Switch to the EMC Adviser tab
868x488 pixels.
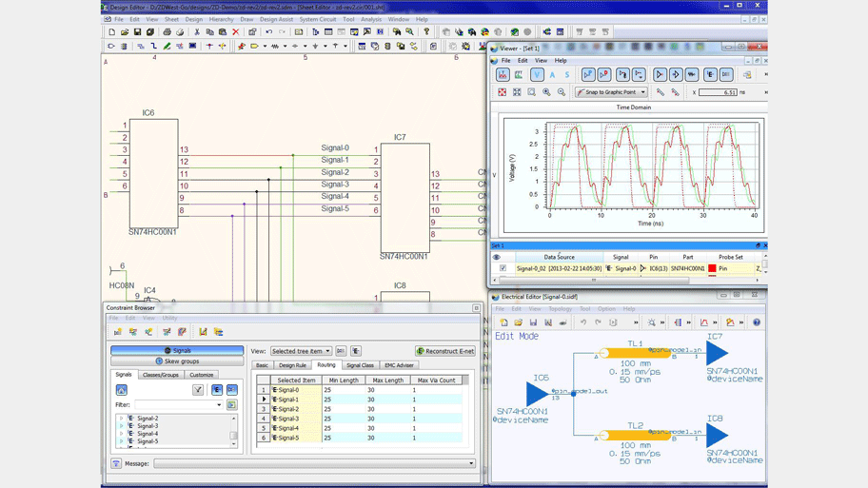(399, 365)
